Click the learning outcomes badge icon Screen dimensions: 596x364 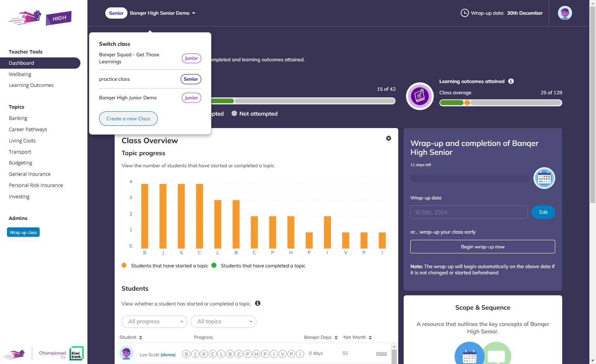tap(420, 96)
